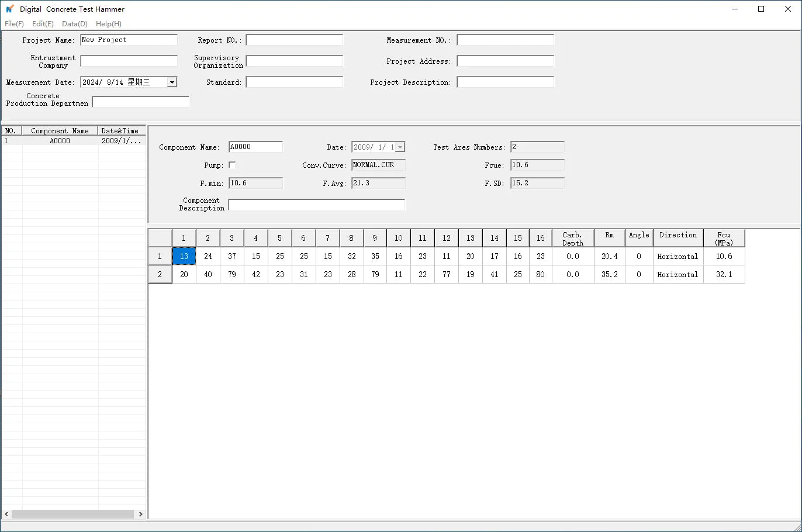Click Horizontal direction in row 2

[x=678, y=274]
